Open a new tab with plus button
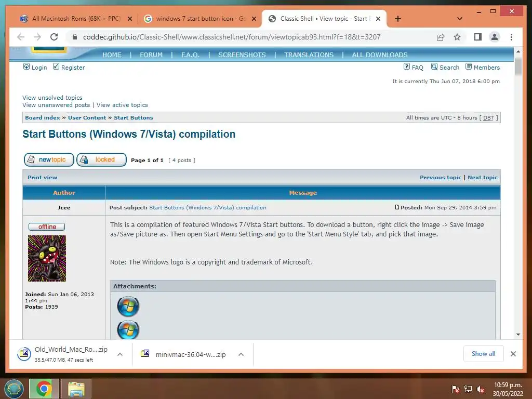 pos(398,19)
